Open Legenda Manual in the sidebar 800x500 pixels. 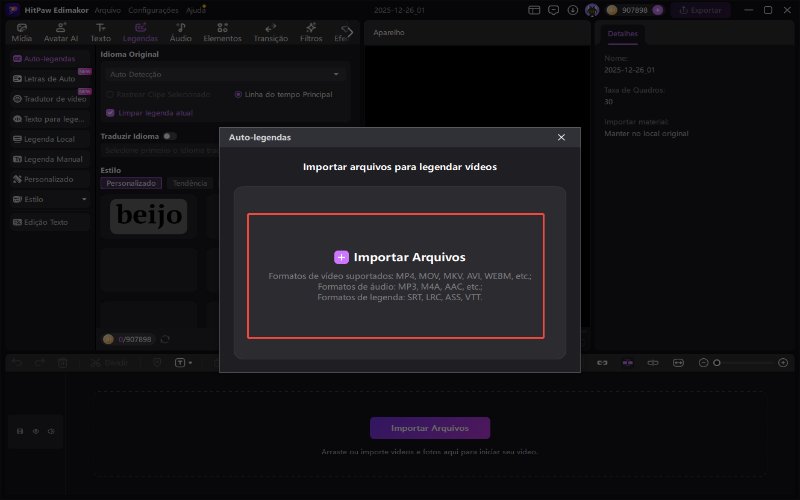(49, 159)
